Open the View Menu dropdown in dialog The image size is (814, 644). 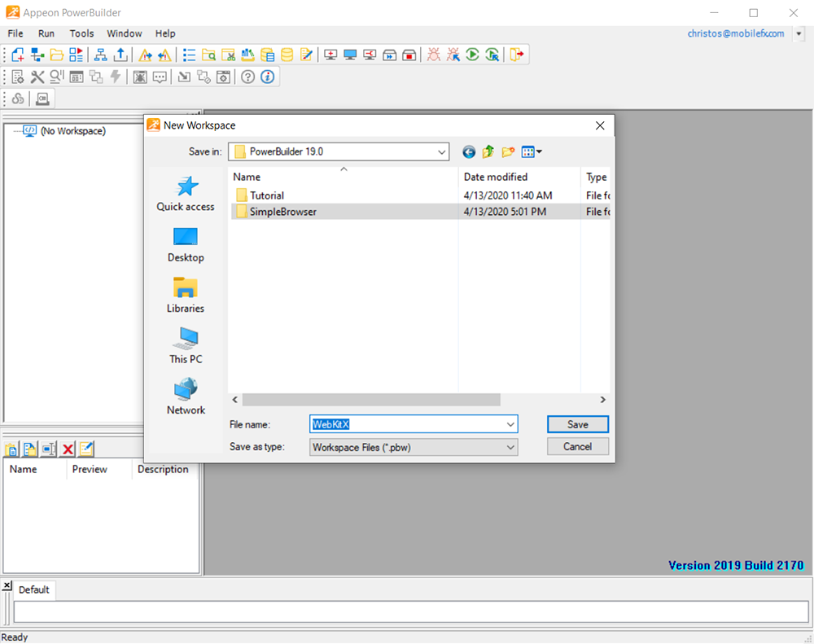point(532,151)
